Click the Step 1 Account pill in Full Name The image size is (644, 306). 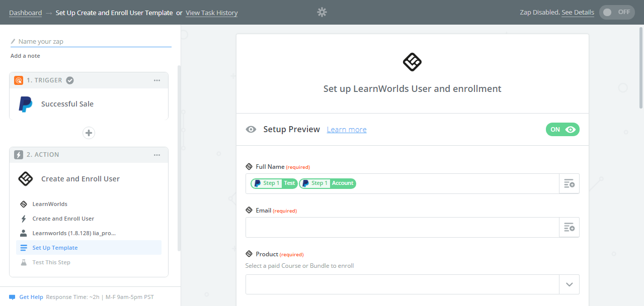328,183
